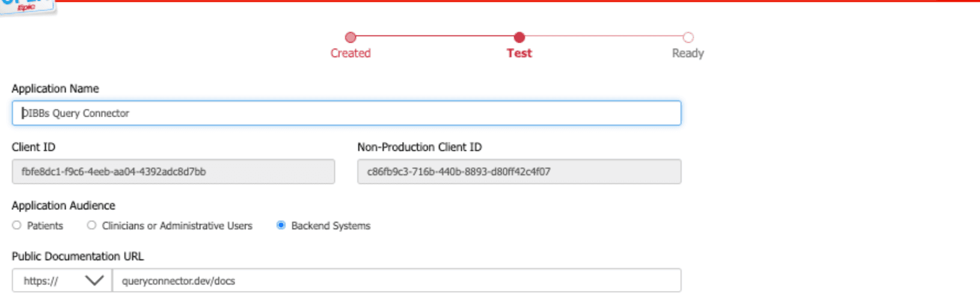Click the Client ID label
The image size is (980, 303).
34,147
